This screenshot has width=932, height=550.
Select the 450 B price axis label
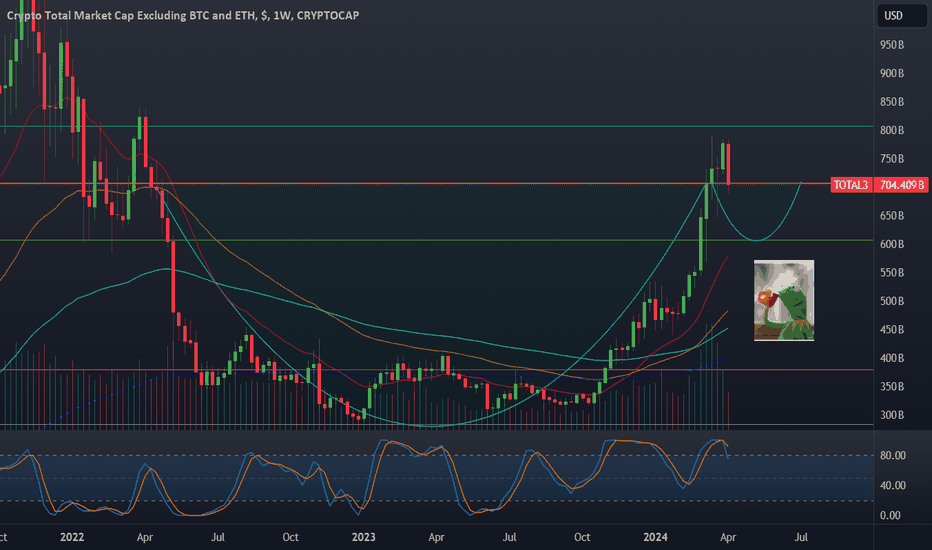(x=892, y=329)
